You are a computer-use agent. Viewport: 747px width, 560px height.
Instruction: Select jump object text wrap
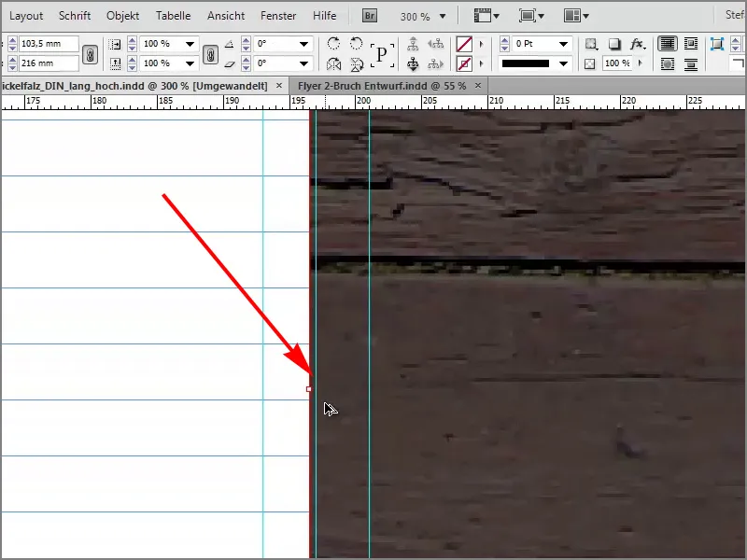click(x=690, y=63)
